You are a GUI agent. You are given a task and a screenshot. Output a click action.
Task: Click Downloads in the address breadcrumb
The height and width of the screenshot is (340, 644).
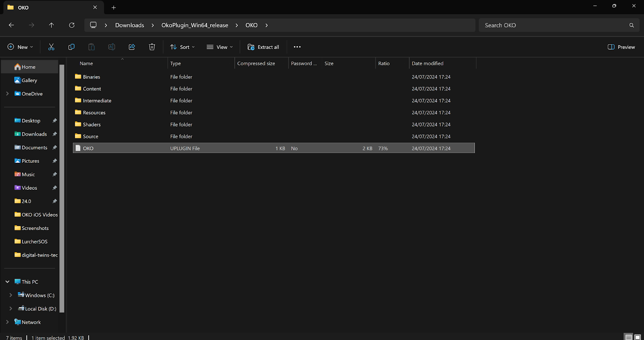(130, 25)
